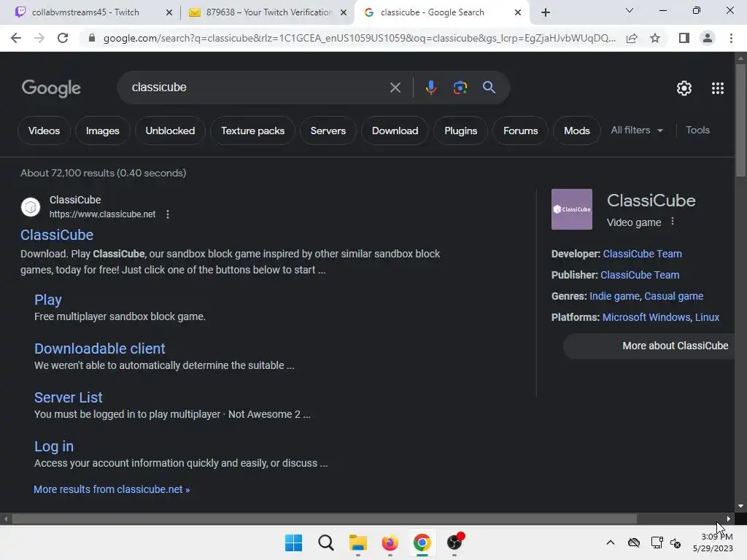Switch to the collabvmstreams45 Twitch tab
Viewport: 747px width, 560px height.
point(86,12)
